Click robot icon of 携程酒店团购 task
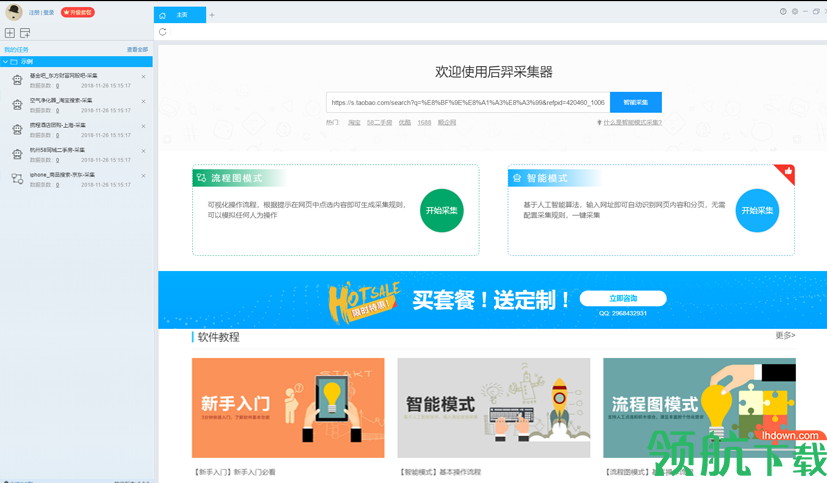 pos(17,130)
